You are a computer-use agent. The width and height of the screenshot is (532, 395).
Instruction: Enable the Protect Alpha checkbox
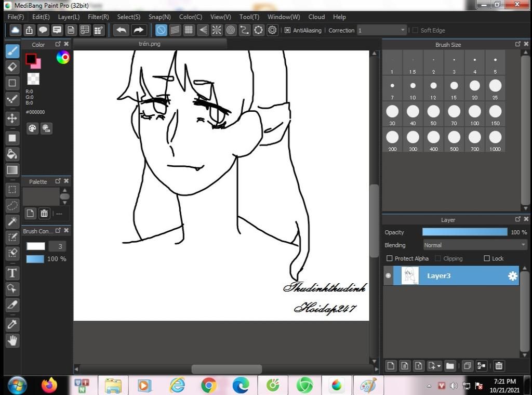390,258
